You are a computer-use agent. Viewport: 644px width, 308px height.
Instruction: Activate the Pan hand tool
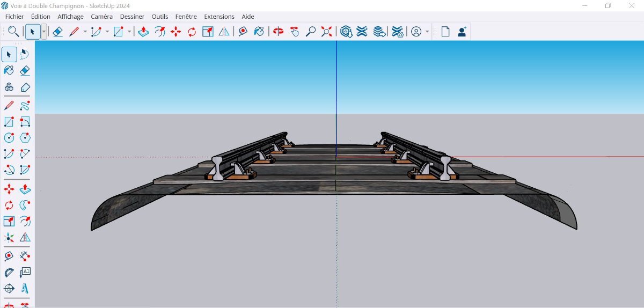[x=294, y=32]
